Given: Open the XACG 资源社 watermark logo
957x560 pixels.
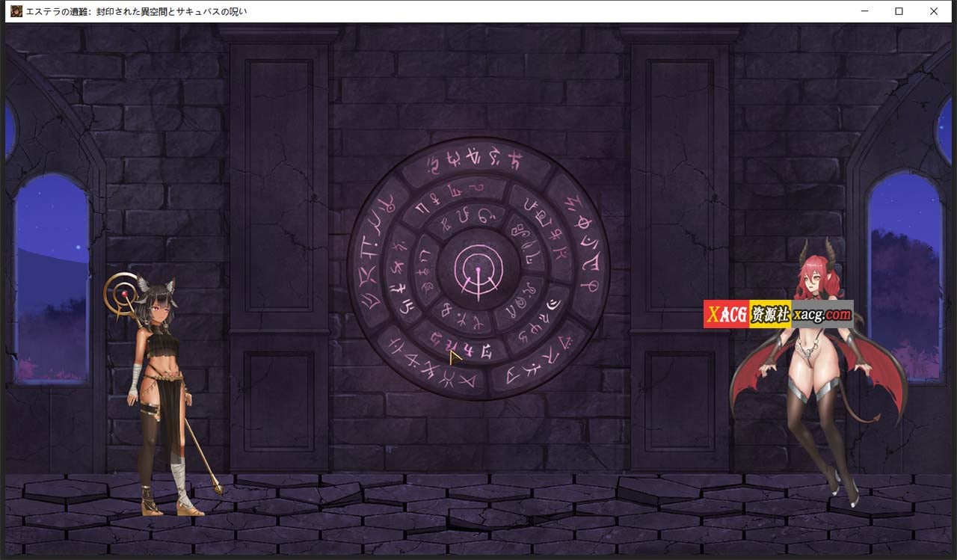Looking at the screenshot, I should [748, 313].
